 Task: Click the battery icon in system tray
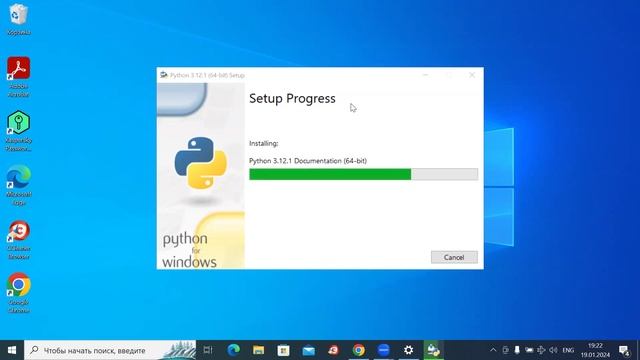coord(529,350)
